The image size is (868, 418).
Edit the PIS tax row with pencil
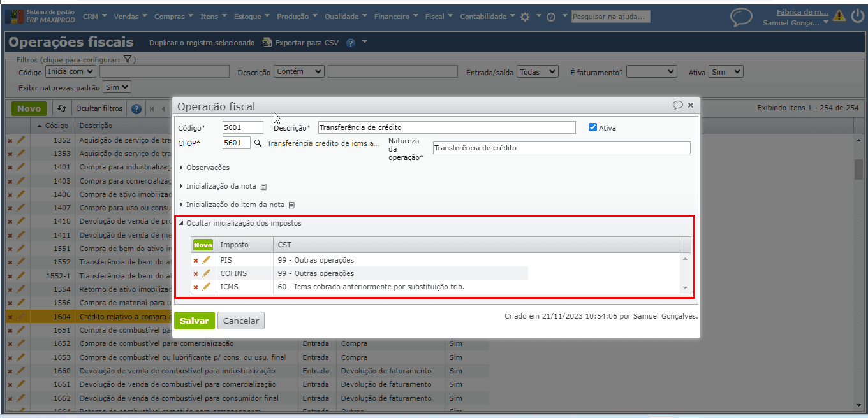[206, 260]
